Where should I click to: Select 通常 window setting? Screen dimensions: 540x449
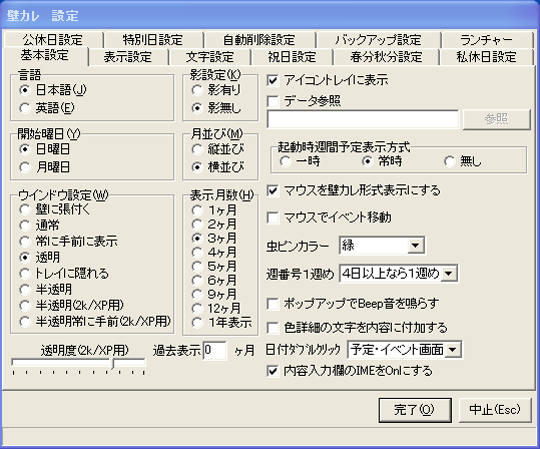39,225
